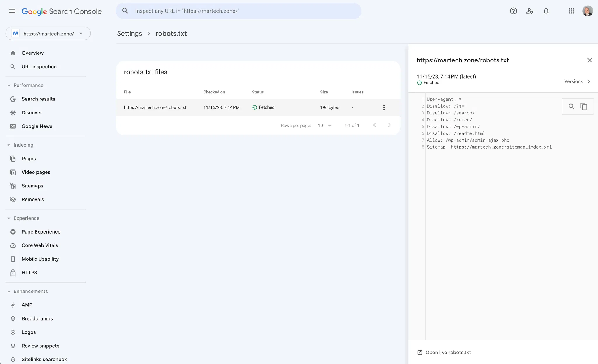Close the robots.txt details panel
The image size is (598, 364).
tap(590, 60)
